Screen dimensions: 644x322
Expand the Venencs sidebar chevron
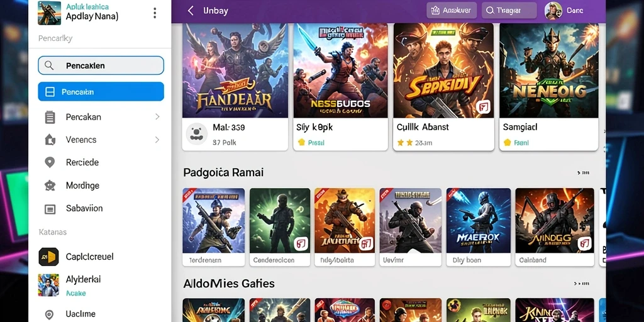[157, 140]
